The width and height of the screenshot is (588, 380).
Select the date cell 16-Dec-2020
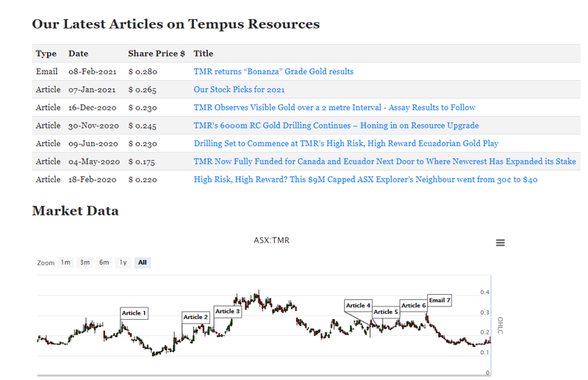pyautogui.click(x=93, y=107)
